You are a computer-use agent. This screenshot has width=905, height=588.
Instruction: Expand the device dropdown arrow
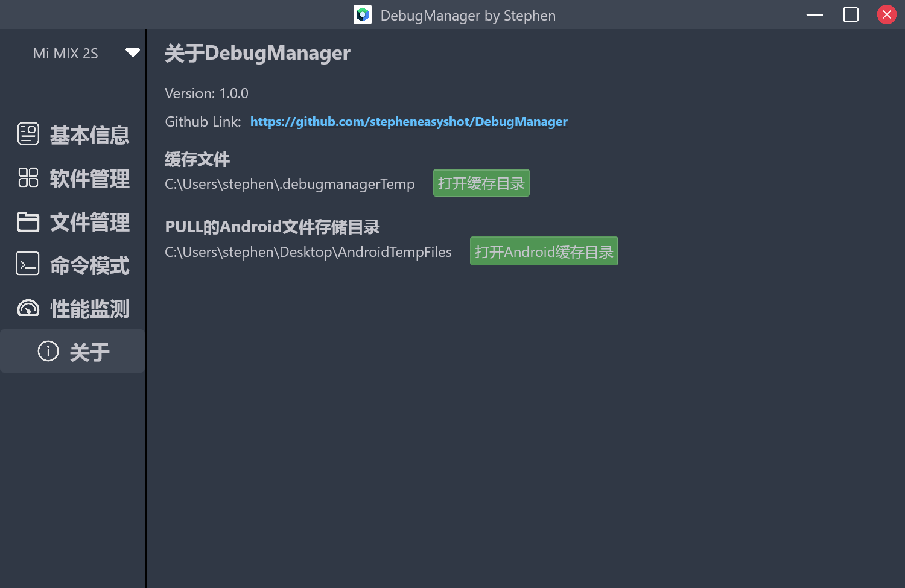[133, 52]
